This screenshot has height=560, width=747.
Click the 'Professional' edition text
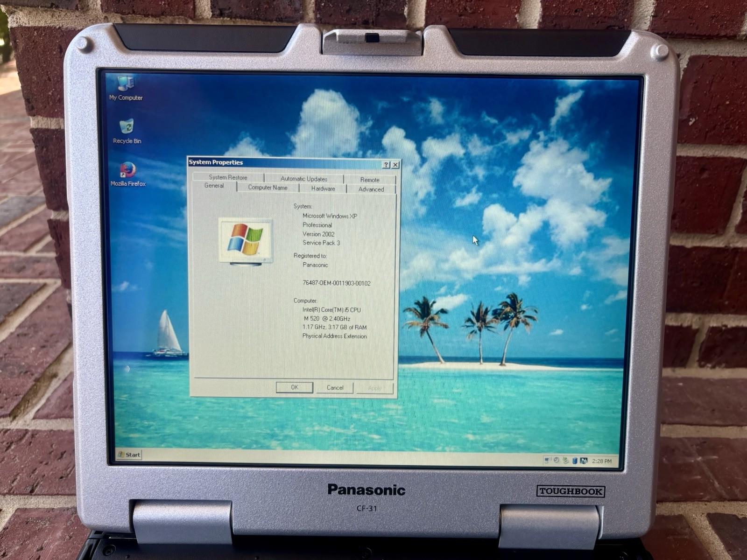tap(317, 225)
